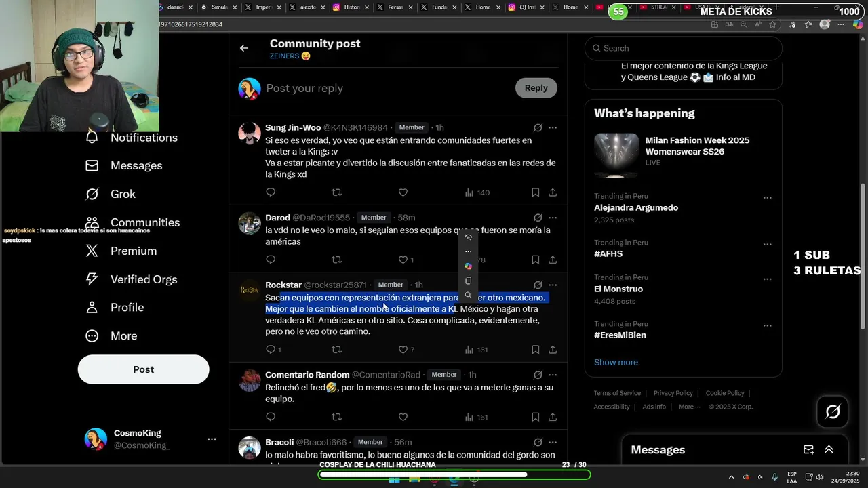
Task: Click the Post button in the sidebar
Action: (143, 369)
